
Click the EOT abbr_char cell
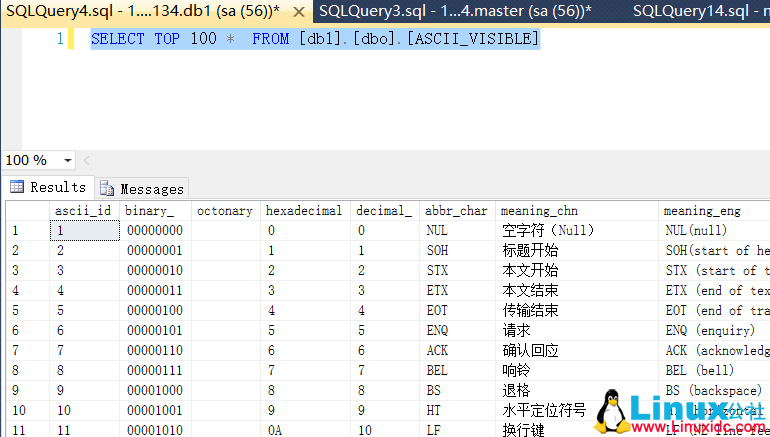[457, 310]
